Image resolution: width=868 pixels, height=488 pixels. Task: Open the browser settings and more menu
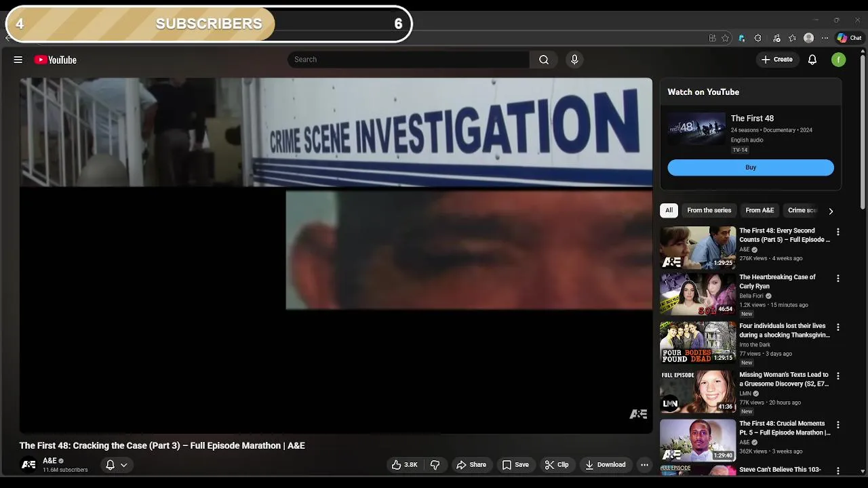pyautogui.click(x=825, y=38)
